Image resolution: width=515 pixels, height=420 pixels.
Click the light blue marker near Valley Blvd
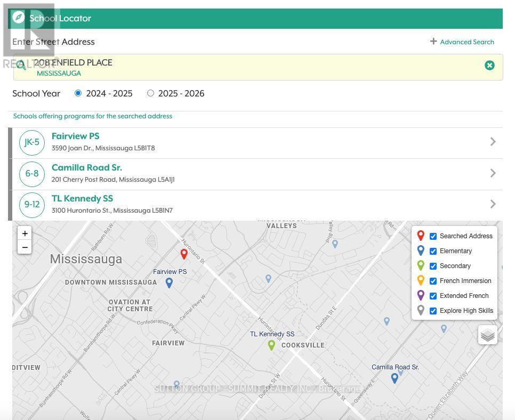(x=335, y=244)
